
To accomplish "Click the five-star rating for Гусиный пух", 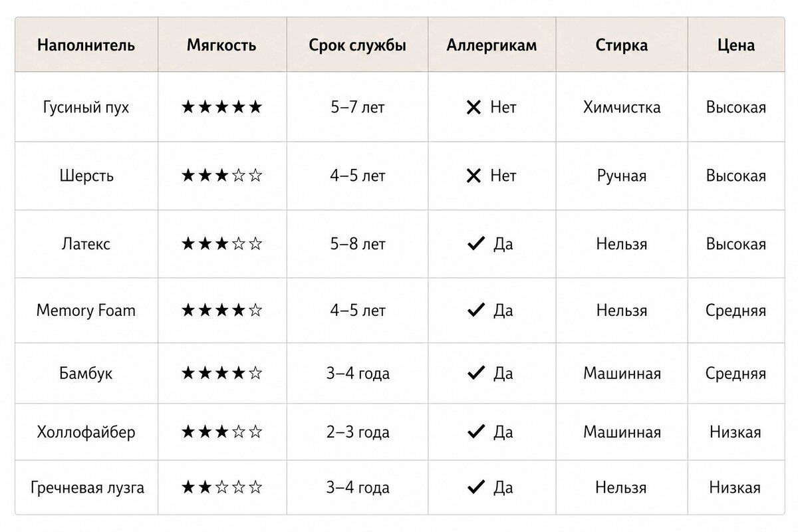I will point(222,107).
